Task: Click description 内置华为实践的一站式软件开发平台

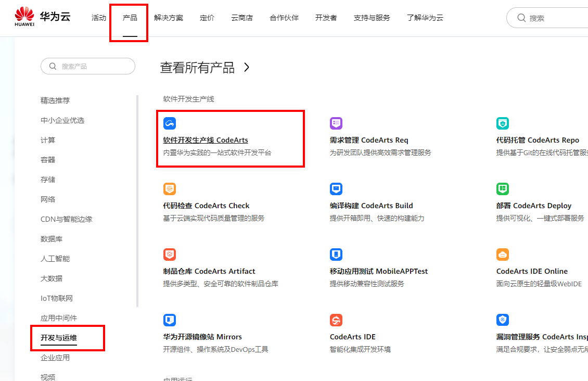Action: (x=217, y=153)
